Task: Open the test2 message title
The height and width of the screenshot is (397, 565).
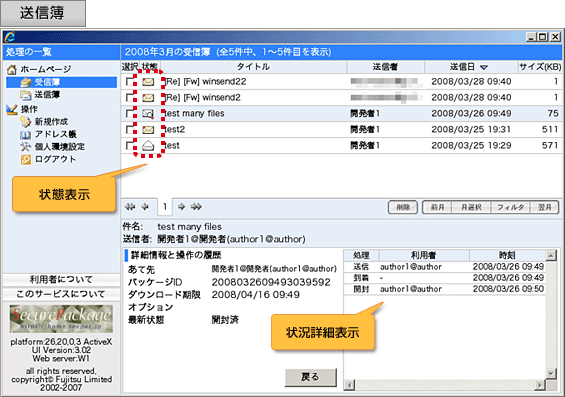Action: point(175,130)
